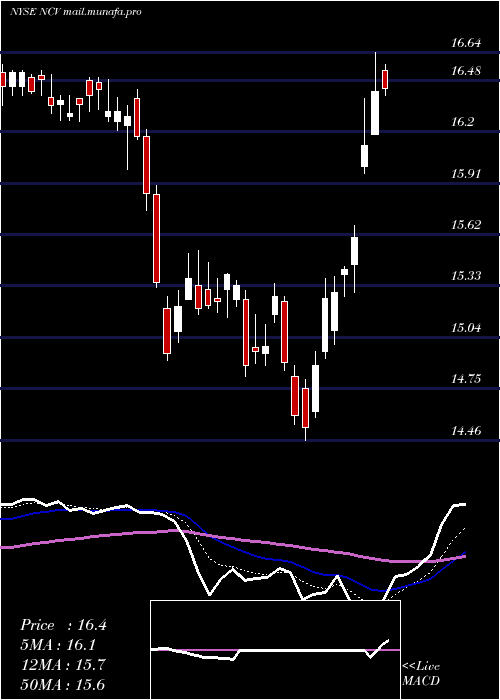Click the tall white candle topping at 16.64

pos(375,112)
